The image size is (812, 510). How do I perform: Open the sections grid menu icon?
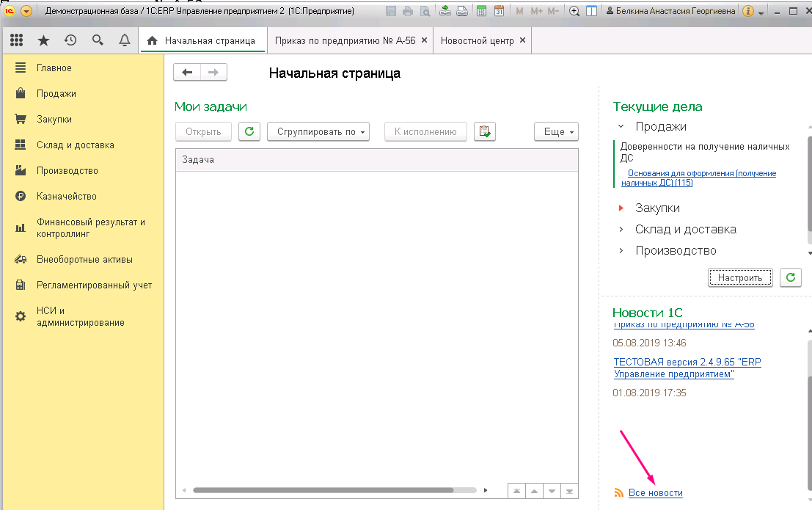[x=17, y=40]
